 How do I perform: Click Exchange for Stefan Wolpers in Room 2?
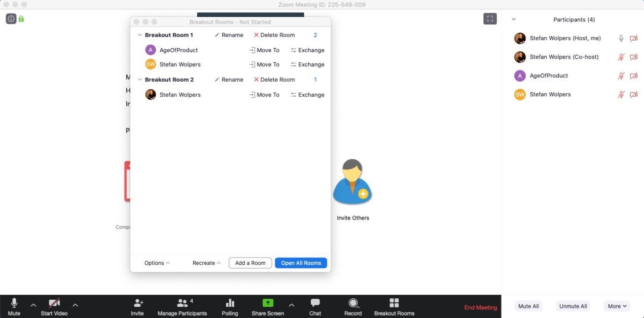[x=307, y=95]
